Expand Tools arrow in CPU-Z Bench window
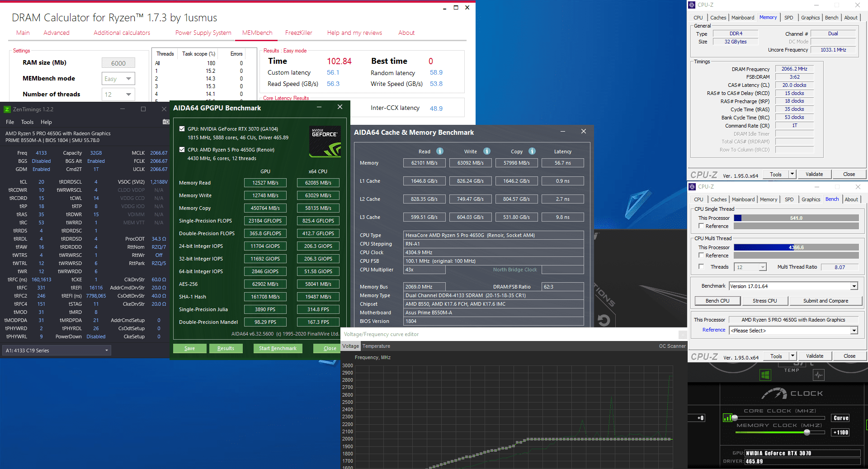Image resolution: width=868 pixels, height=469 pixels. (793, 356)
